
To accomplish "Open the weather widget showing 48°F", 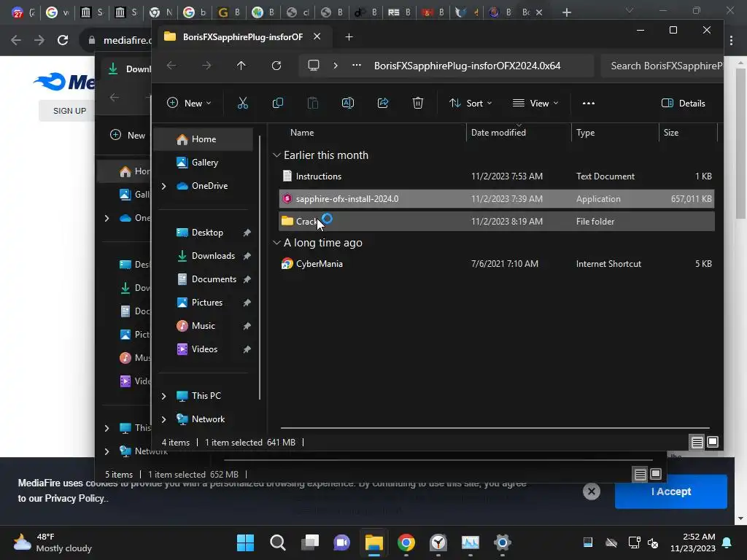I will click(x=53, y=542).
